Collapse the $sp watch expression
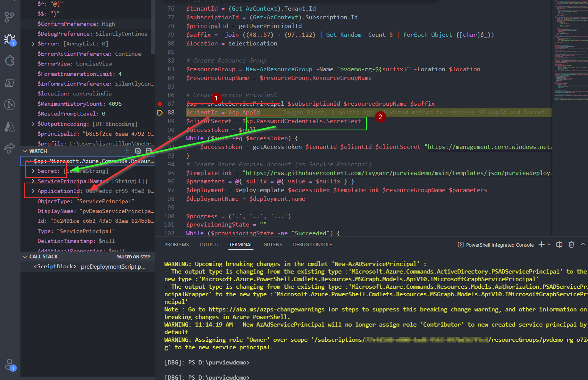The height and width of the screenshot is (380, 588). pos(29,161)
